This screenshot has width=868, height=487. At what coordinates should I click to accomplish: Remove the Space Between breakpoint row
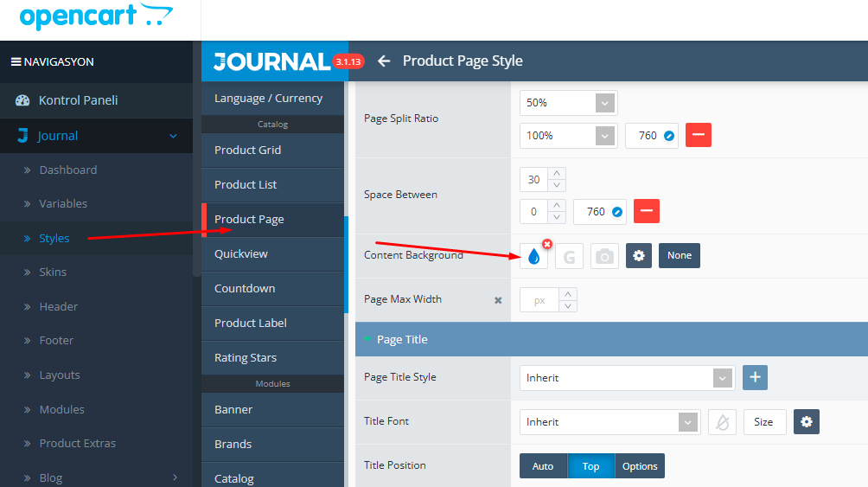point(646,210)
